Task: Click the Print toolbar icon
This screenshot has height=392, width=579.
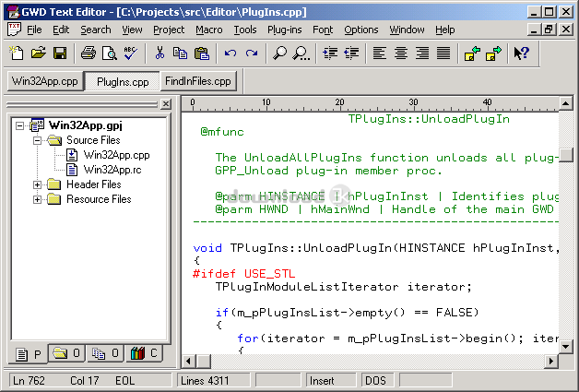Action: tap(89, 53)
